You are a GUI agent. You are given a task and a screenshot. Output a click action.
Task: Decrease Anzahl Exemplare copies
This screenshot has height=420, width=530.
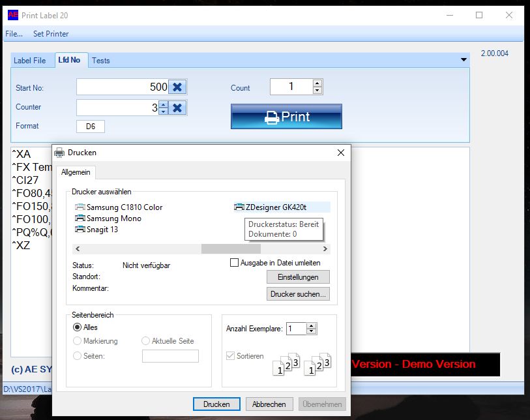click(x=312, y=331)
